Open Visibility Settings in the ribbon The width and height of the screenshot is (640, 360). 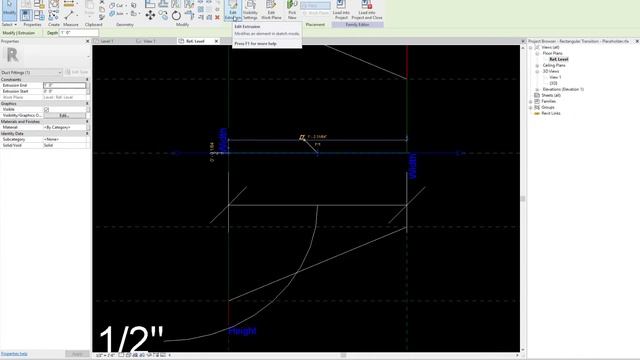tap(250, 10)
